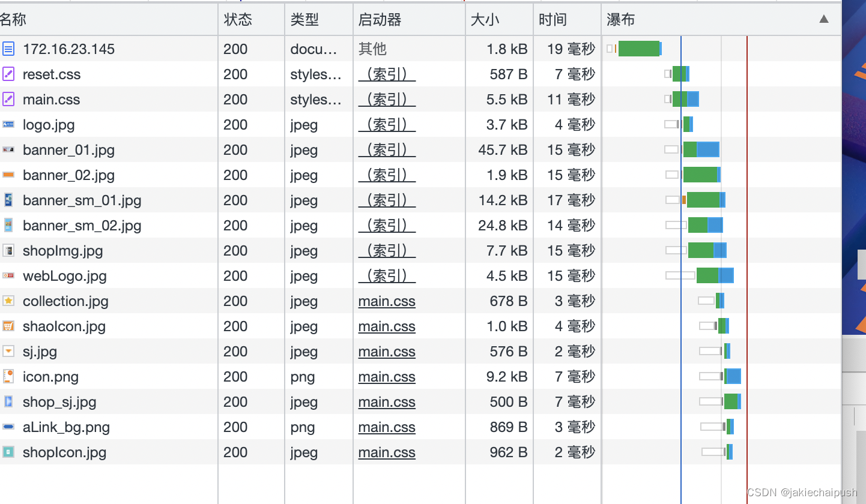Select the aLink_bg.png request name

pos(66,427)
